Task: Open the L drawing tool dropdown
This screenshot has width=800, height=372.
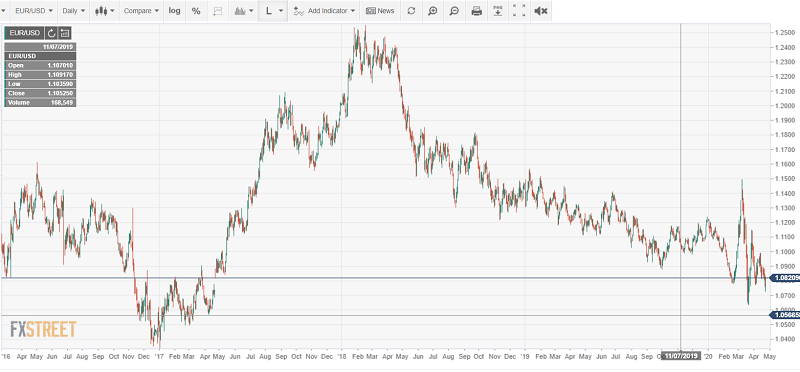Action: [273, 11]
